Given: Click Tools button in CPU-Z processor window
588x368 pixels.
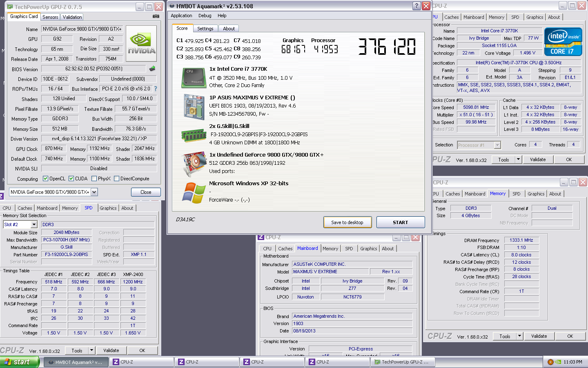Looking at the screenshot, I should pos(503,159).
